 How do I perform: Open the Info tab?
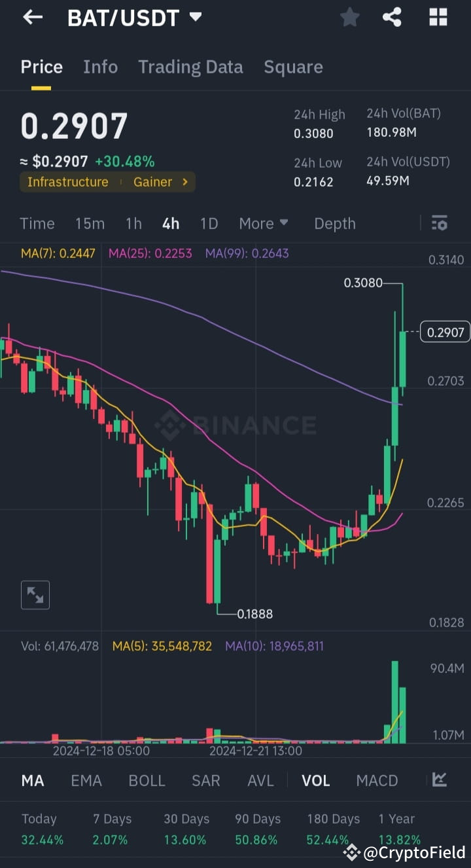coord(100,67)
